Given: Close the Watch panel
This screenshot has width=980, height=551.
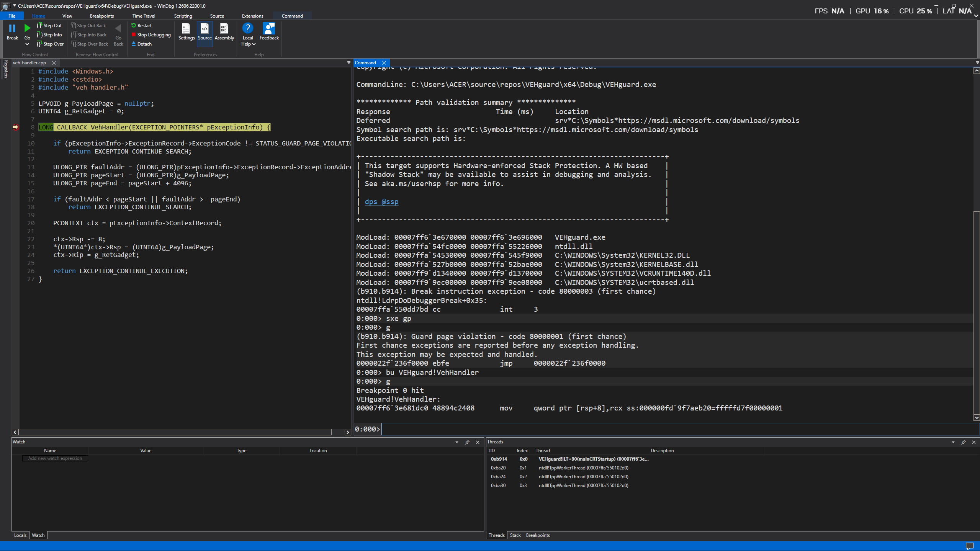Looking at the screenshot, I should [478, 442].
